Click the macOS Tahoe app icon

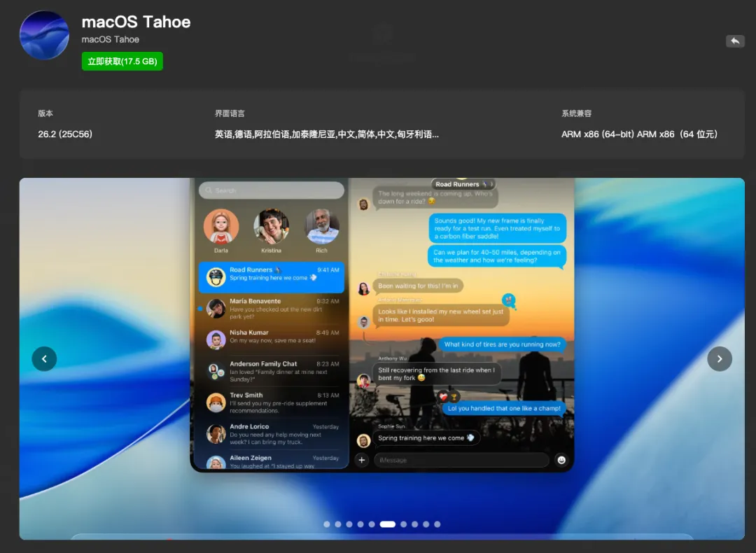(x=44, y=35)
